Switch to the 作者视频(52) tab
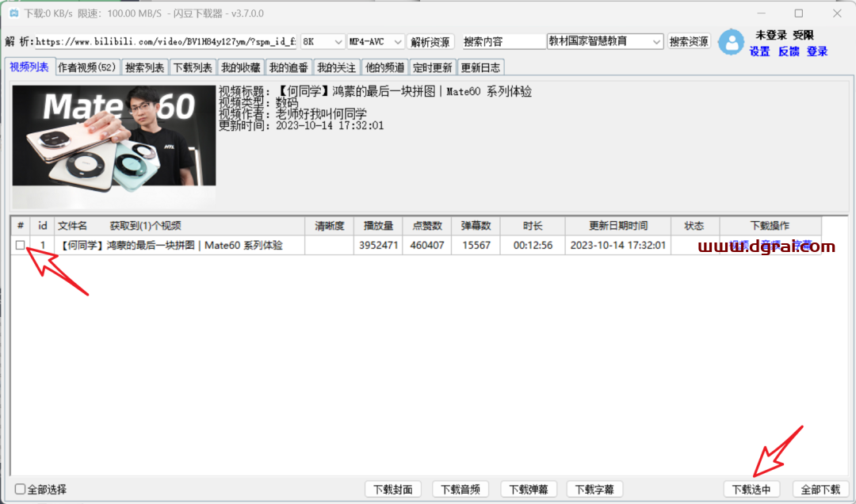856x504 pixels. pyautogui.click(x=87, y=67)
